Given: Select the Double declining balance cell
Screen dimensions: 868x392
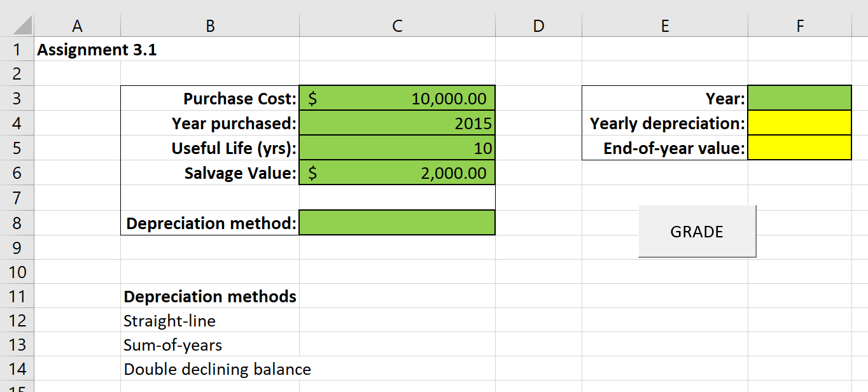Looking at the screenshot, I should [x=210, y=369].
